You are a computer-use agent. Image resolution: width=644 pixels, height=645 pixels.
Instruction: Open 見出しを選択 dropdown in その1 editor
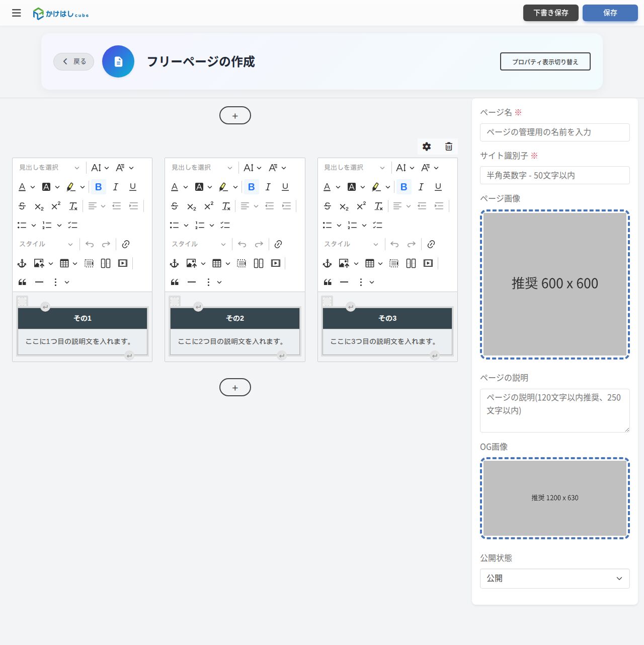tap(49, 168)
